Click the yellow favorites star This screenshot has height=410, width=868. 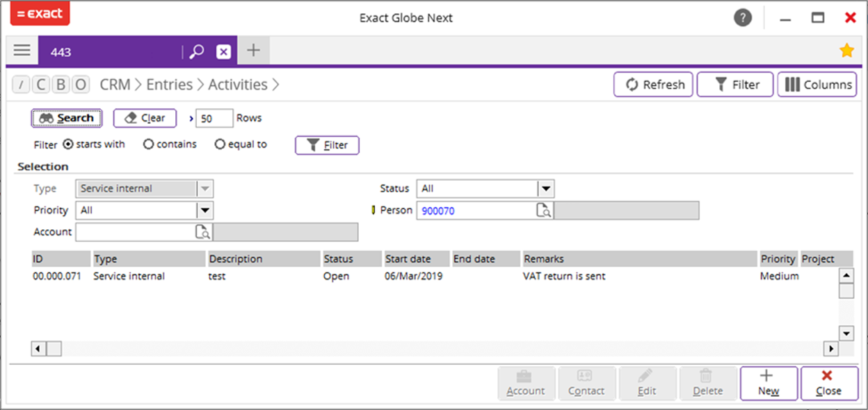click(846, 50)
